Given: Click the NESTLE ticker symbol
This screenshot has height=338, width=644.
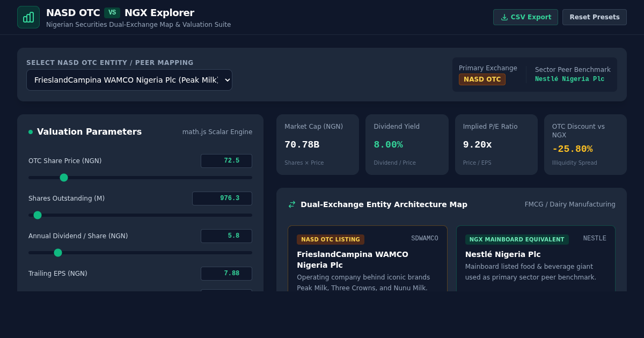Looking at the screenshot, I should [595, 238].
